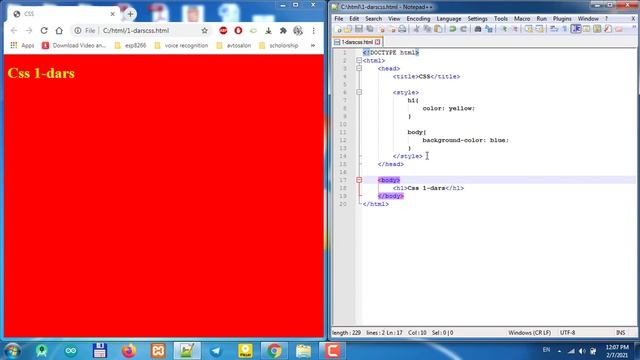The width and height of the screenshot is (640, 360).
Task: Click the Windows Start button
Action: [x=12, y=351]
